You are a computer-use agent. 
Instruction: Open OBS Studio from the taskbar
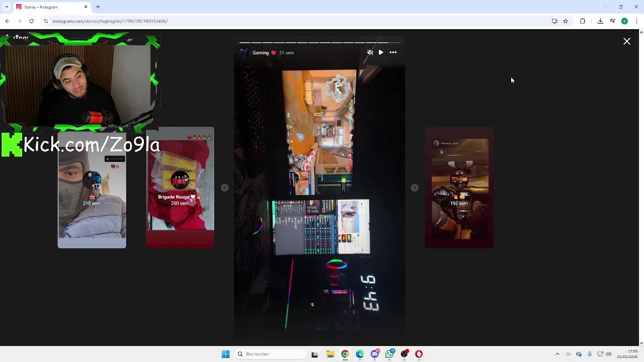(405, 354)
